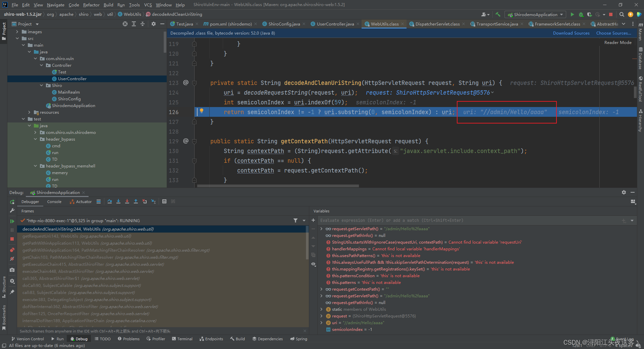Expand the images folder in Project tree

click(x=17, y=32)
